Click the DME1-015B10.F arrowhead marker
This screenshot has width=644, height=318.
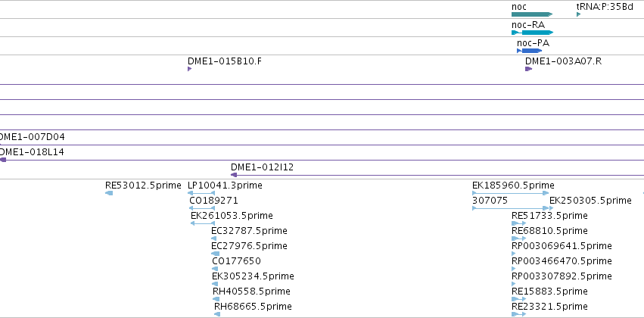(190, 69)
